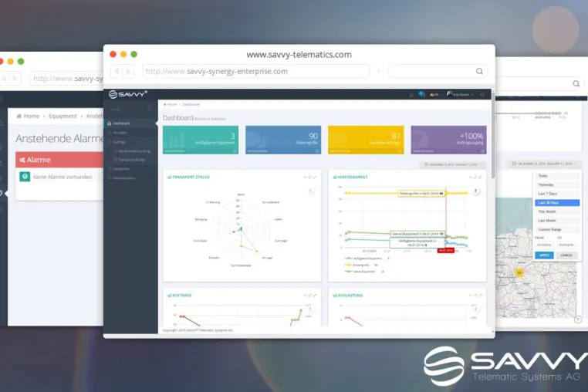Open the date range dropdown in the right window
The image size is (588, 392).
click(x=546, y=164)
